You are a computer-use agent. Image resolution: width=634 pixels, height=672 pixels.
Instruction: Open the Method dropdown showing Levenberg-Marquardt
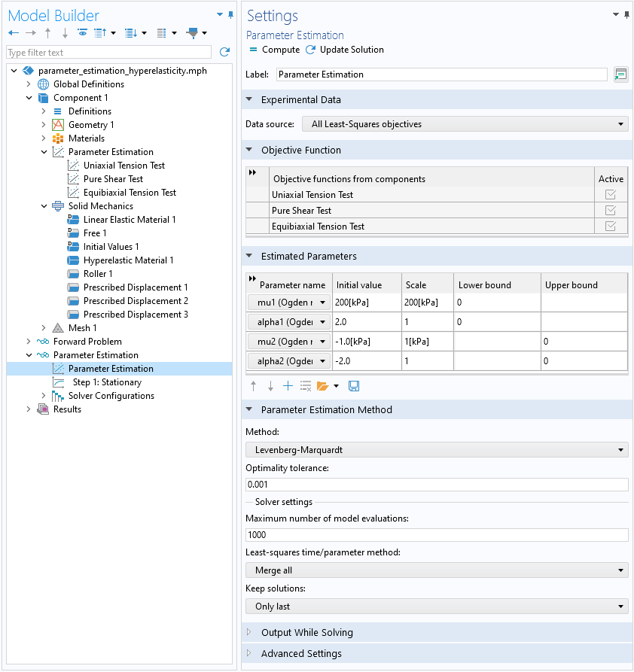[437, 450]
